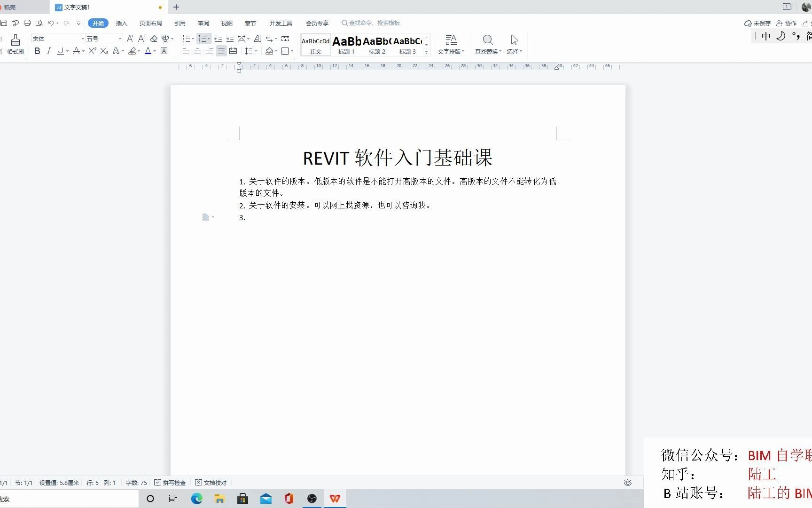Toggle bold formatting
Image resolution: width=812 pixels, height=508 pixels.
[37, 51]
